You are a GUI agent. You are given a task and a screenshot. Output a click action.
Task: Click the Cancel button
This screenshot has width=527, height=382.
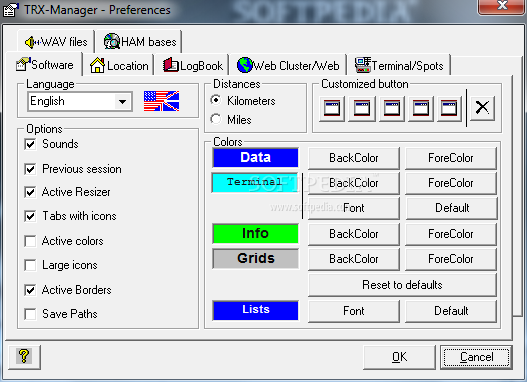coord(476,357)
